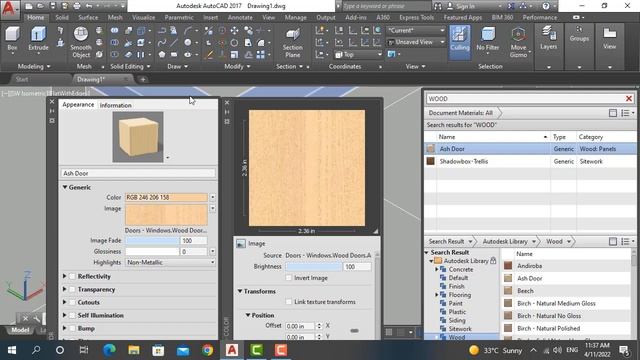
Task: Select the Sitework library folder
Action: (460, 329)
